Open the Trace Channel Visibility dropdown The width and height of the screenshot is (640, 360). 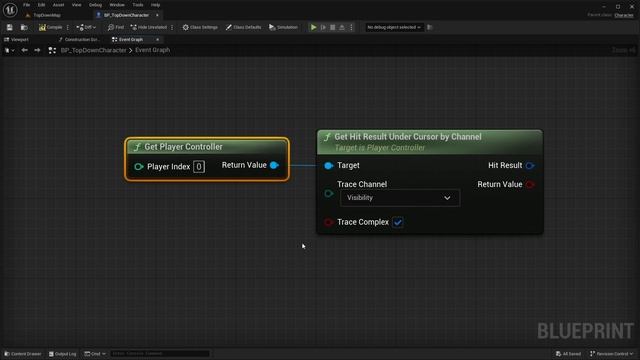pos(400,198)
